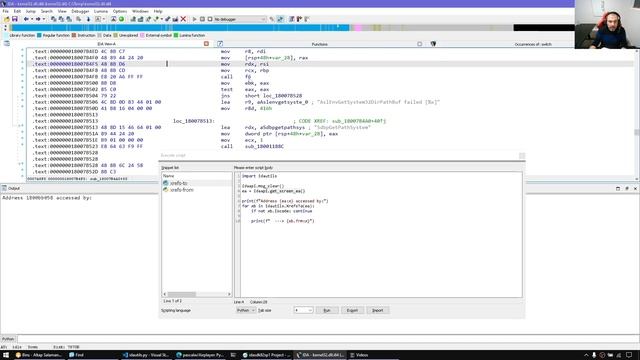Switch to the IDA View-A tab

pyautogui.click(x=107, y=44)
